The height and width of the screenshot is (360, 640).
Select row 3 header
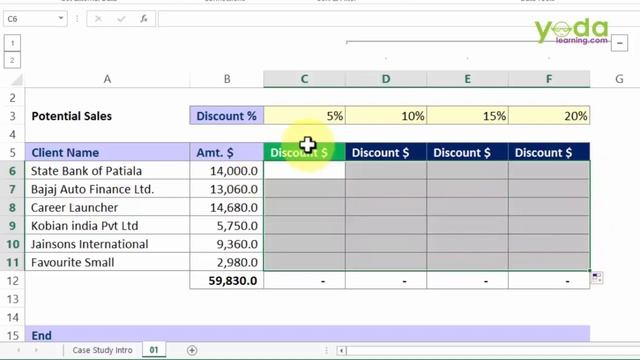(12, 116)
